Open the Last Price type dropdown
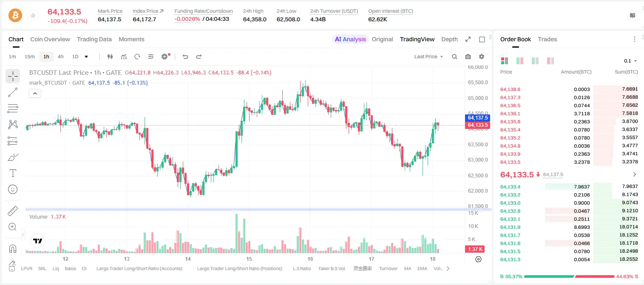 pyautogui.click(x=428, y=57)
